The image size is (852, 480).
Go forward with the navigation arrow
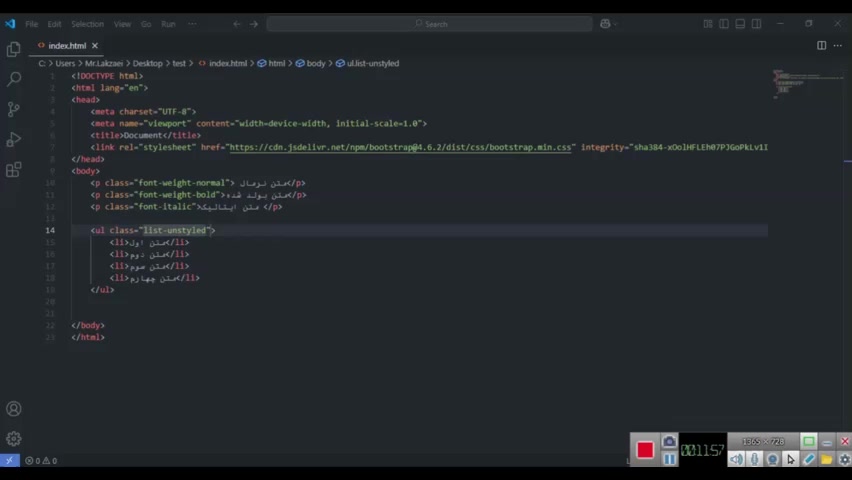tap(254, 24)
